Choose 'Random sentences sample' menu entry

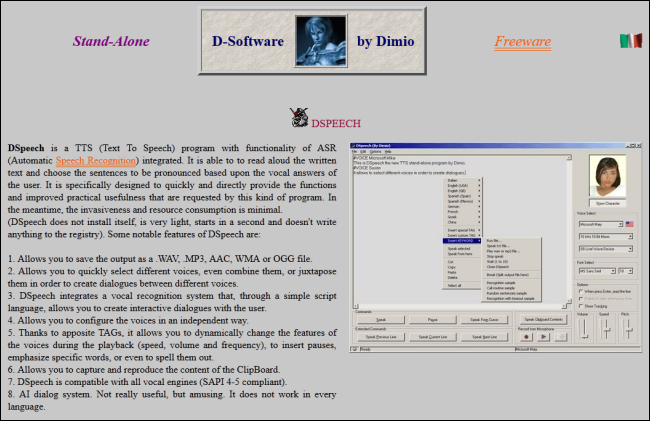click(x=512, y=293)
